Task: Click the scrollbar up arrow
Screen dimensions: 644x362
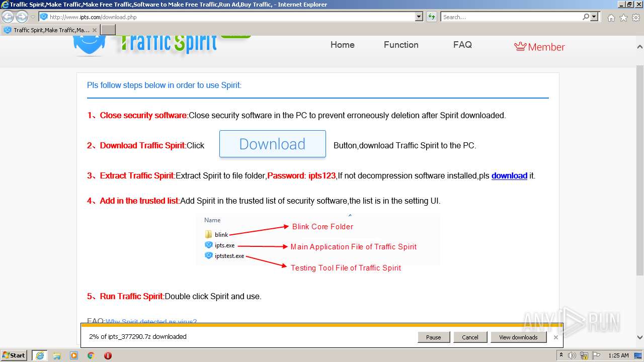Action: click(x=640, y=47)
